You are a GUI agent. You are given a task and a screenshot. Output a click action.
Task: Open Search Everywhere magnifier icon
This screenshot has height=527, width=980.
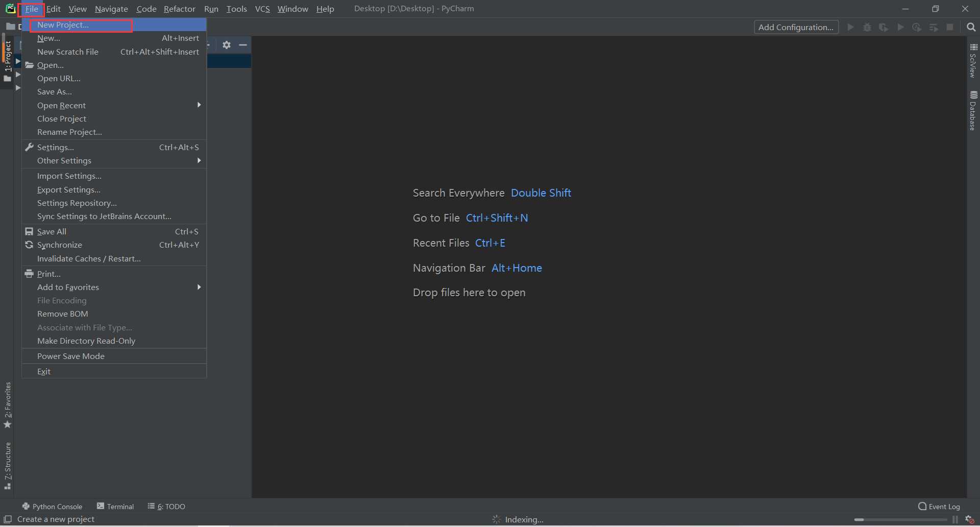(x=971, y=28)
